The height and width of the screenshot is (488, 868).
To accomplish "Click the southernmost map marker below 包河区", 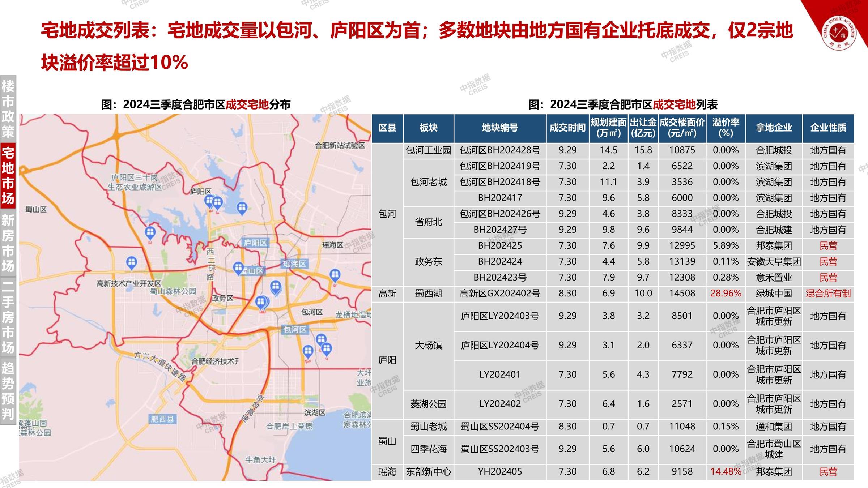I will tap(308, 351).
